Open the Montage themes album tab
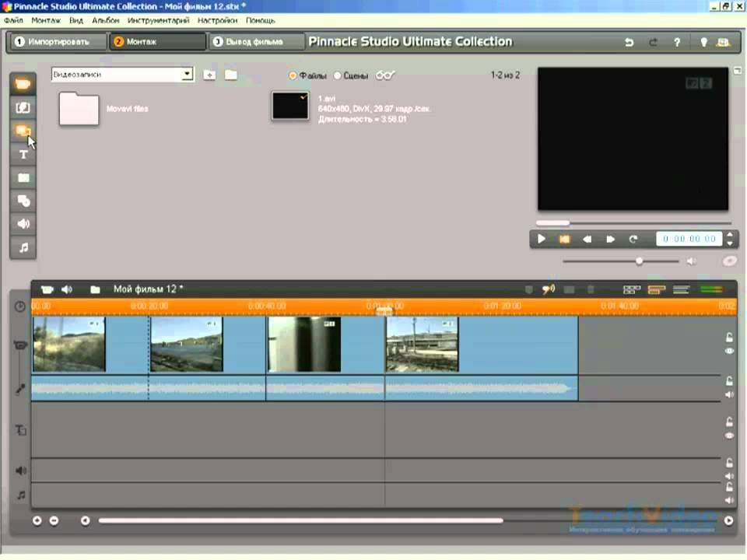 coord(23,131)
